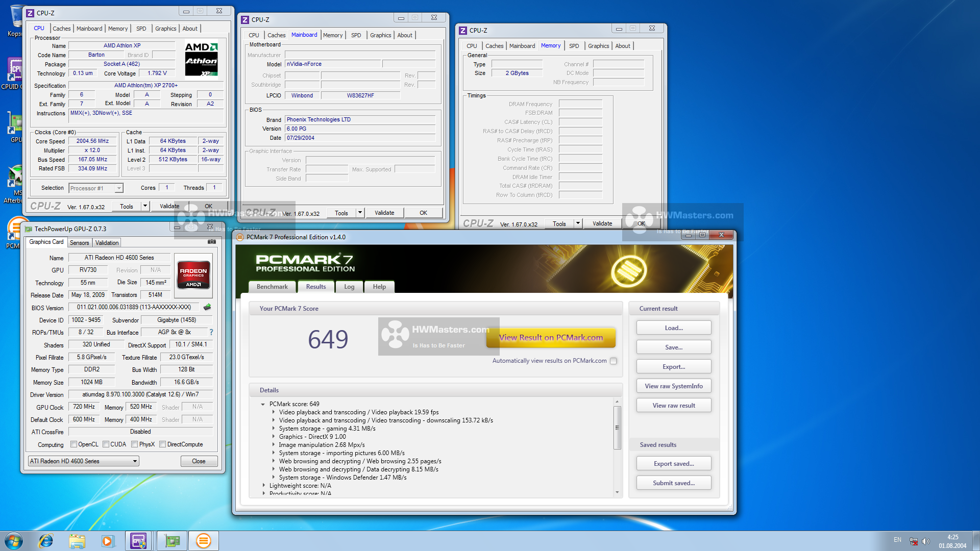
Task: Click the save BIOS chip icon in GPU-Z
Action: pos(207,307)
